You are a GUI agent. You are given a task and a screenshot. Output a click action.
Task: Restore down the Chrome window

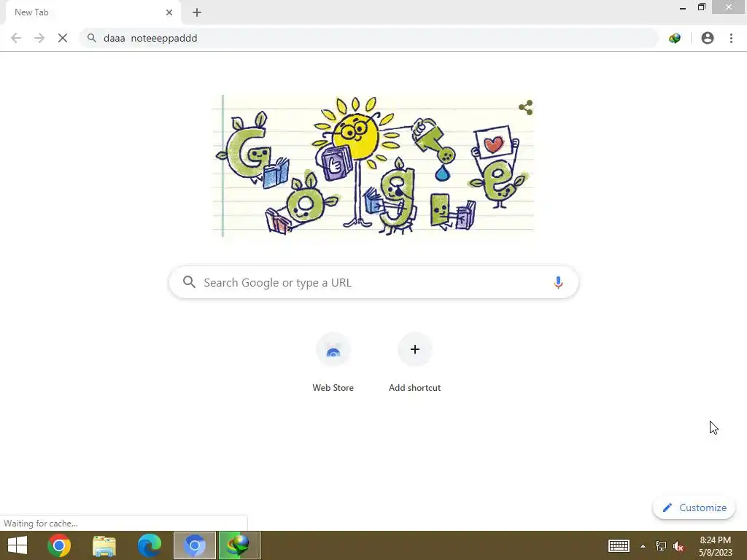(x=702, y=7)
